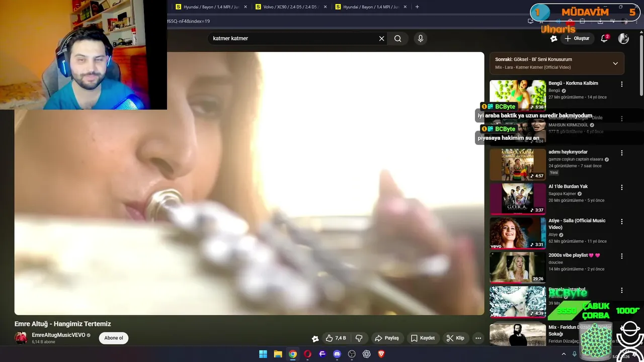Open the EmreAltugMusicVEVO channel link

click(58, 335)
